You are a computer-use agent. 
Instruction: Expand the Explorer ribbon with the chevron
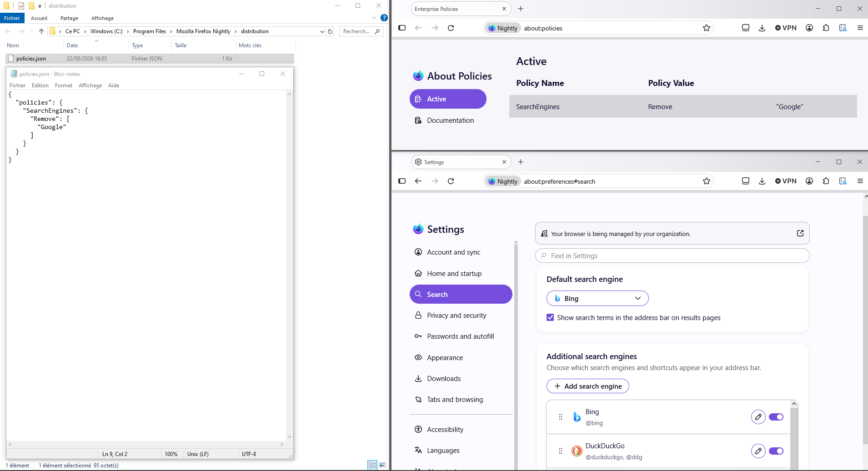click(x=374, y=18)
